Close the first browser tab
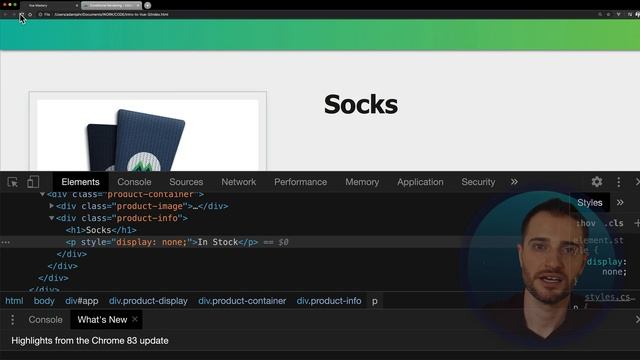The height and width of the screenshot is (360, 640). [77, 6]
